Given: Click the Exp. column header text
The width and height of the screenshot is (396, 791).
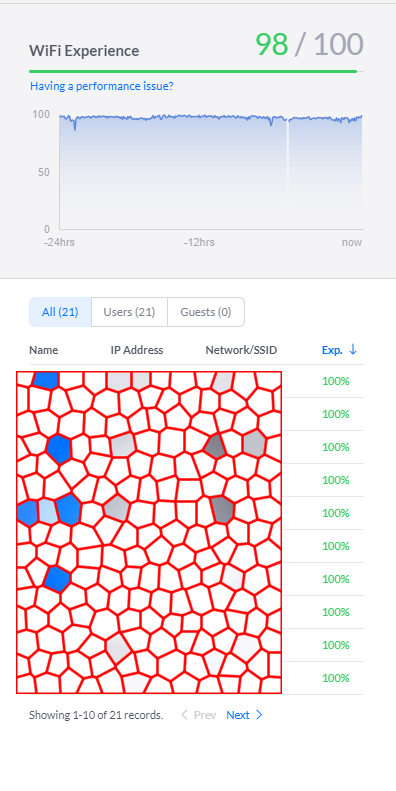Looking at the screenshot, I should point(332,350).
